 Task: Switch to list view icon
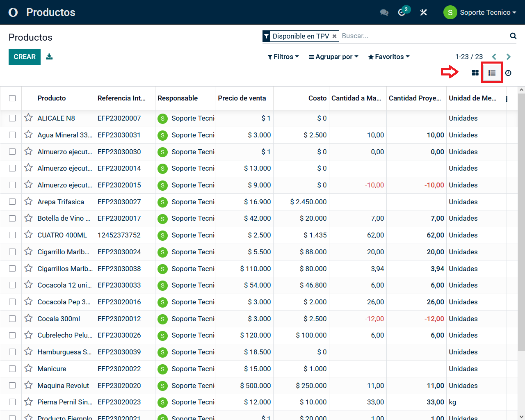492,73
